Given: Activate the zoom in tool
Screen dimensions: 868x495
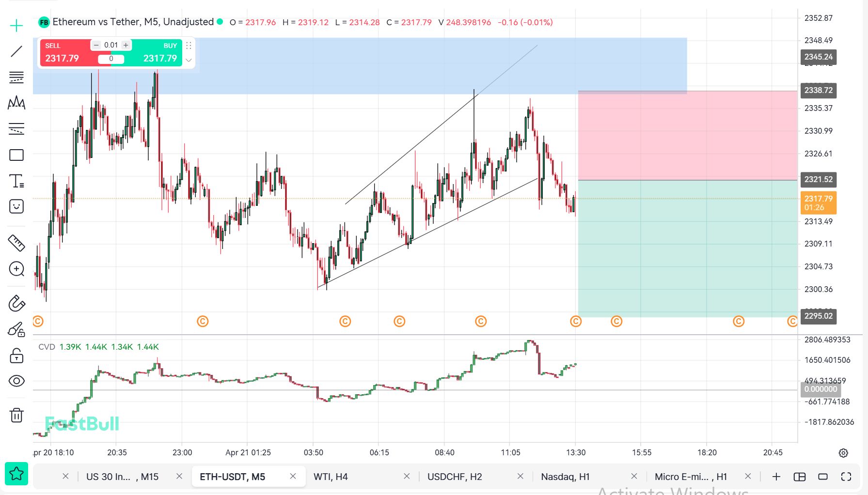Looking at the screenshot, I should tap(16, 269).
